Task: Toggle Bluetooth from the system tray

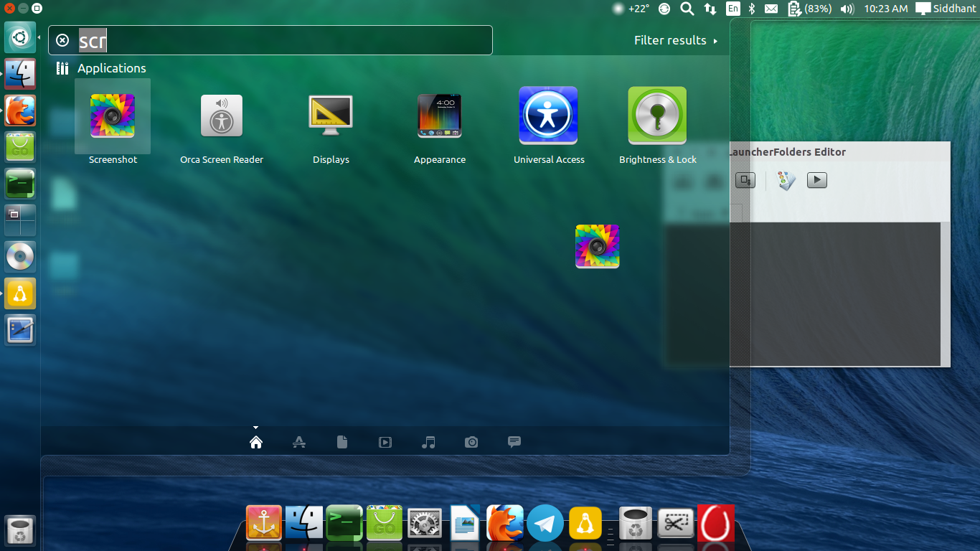Action: point(751,9)
